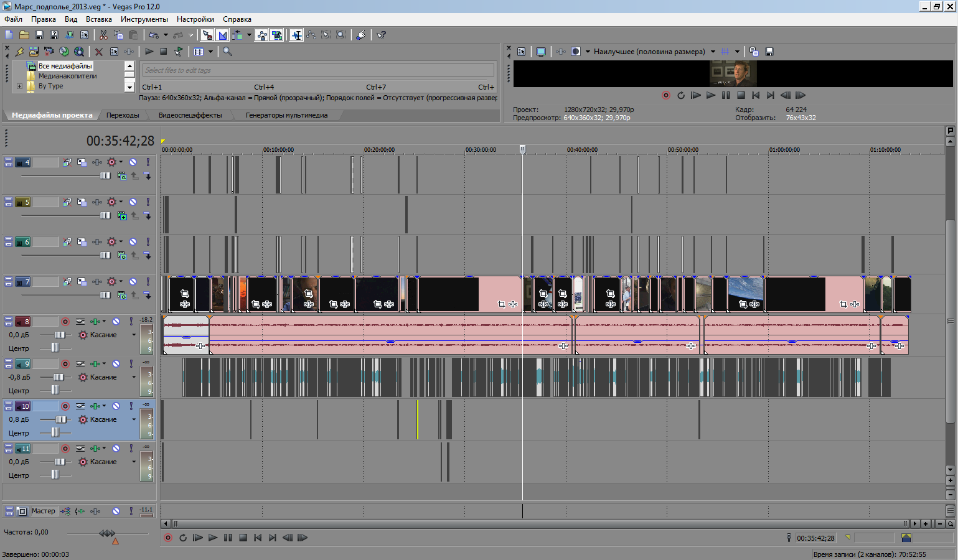Copy snapshot to clipboard in preview toolbar
This screenshot has height=560, width=958.
coord(754,52)
